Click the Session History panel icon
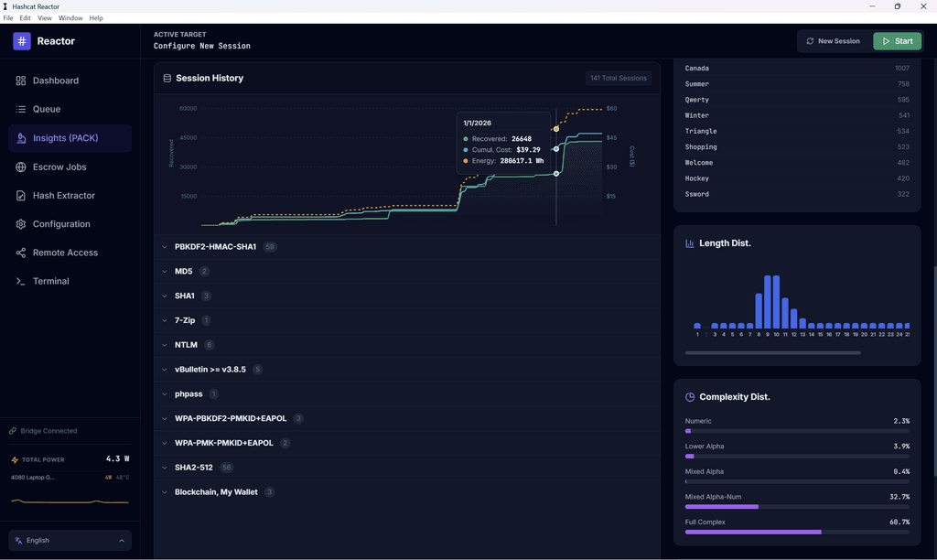The height and width of the screenshot is (560, 937). coord(167,78)
